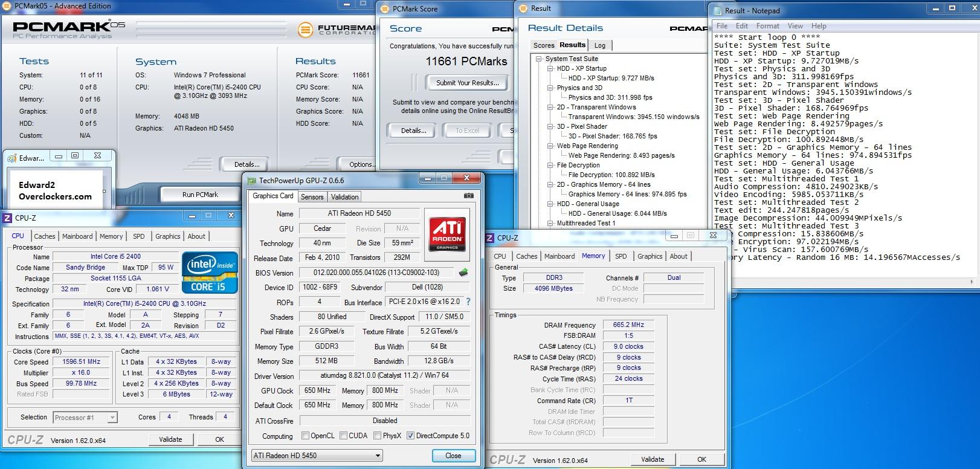Open the Notepad File menu

click(722, 26)
